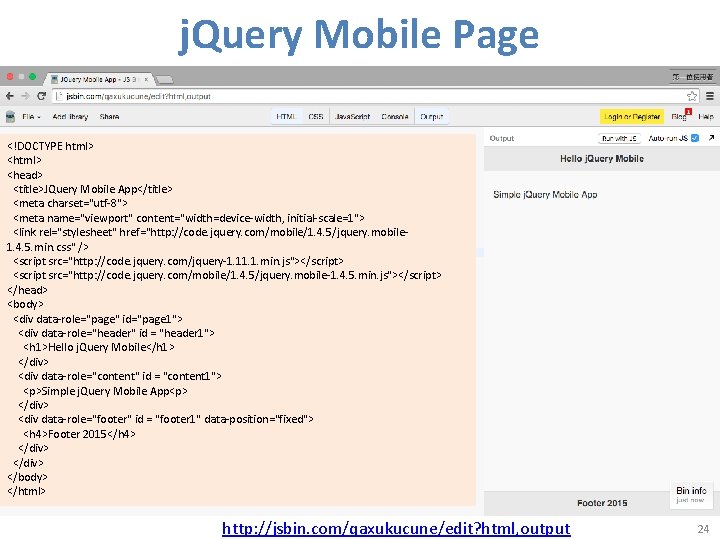Click the jquery-1.11.1.min.js script line

tap(178, 261)
